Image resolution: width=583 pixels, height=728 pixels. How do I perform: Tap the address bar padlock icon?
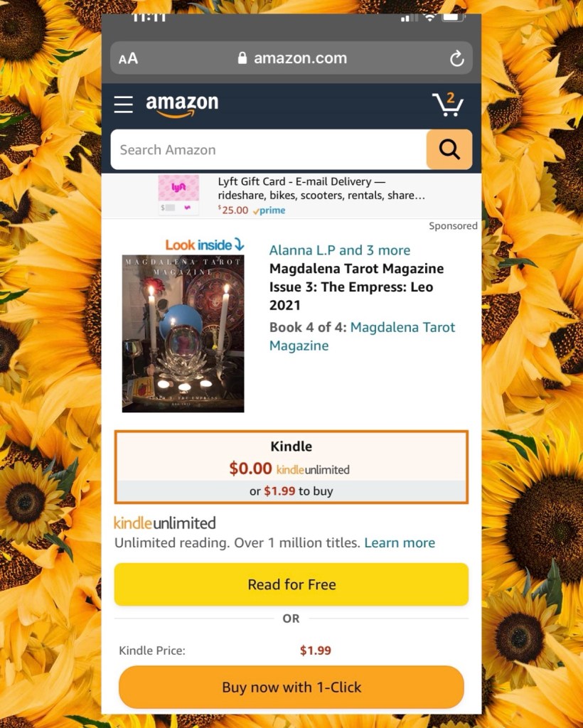[242, 58]
